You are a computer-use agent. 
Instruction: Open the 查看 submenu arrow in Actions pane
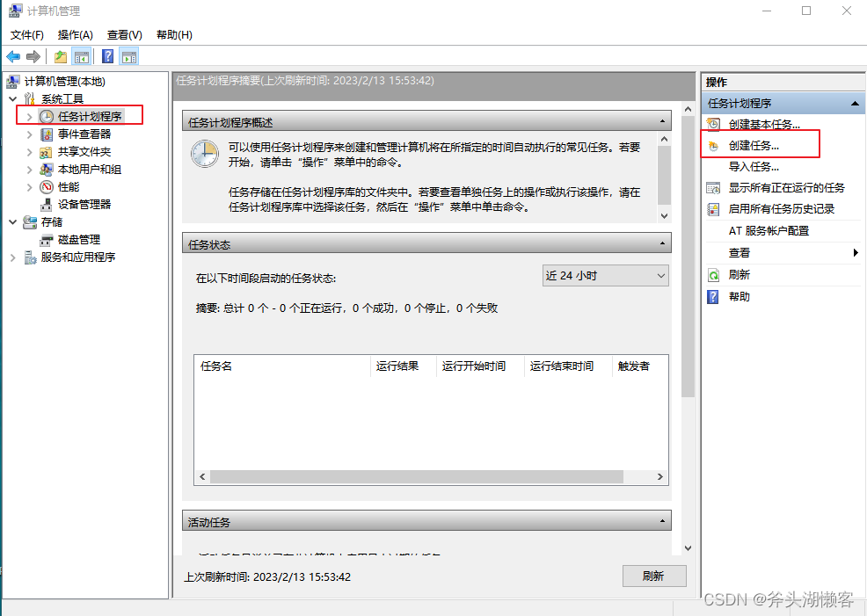coord(857,253)
